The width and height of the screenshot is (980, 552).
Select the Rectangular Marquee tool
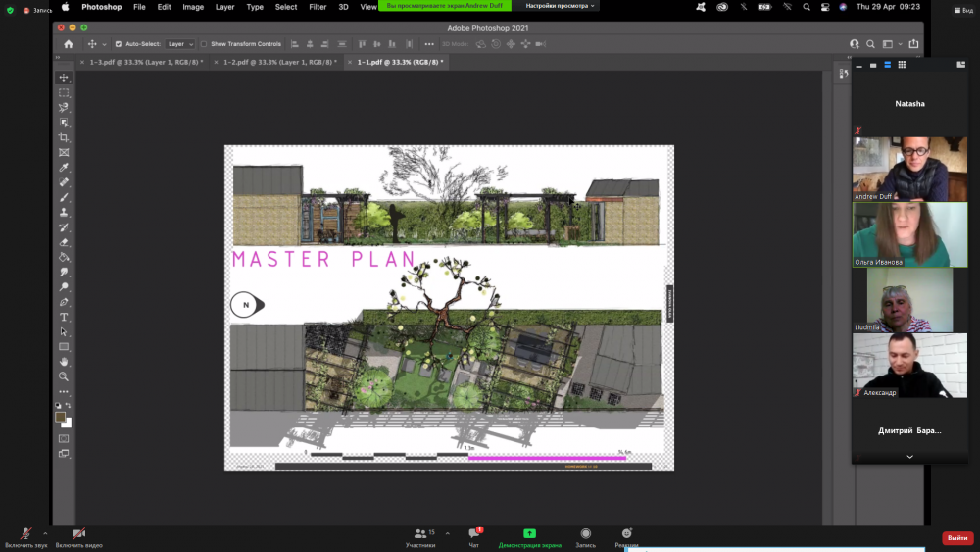[64, 92]
